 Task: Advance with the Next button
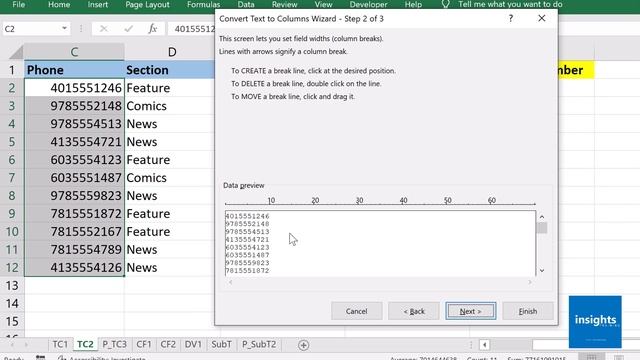[471, 311]
